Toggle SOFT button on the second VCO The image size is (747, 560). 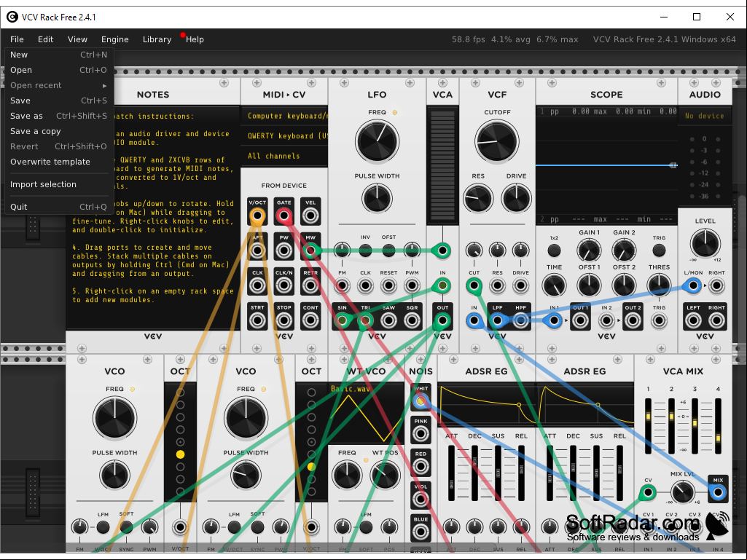click(257, 527)
